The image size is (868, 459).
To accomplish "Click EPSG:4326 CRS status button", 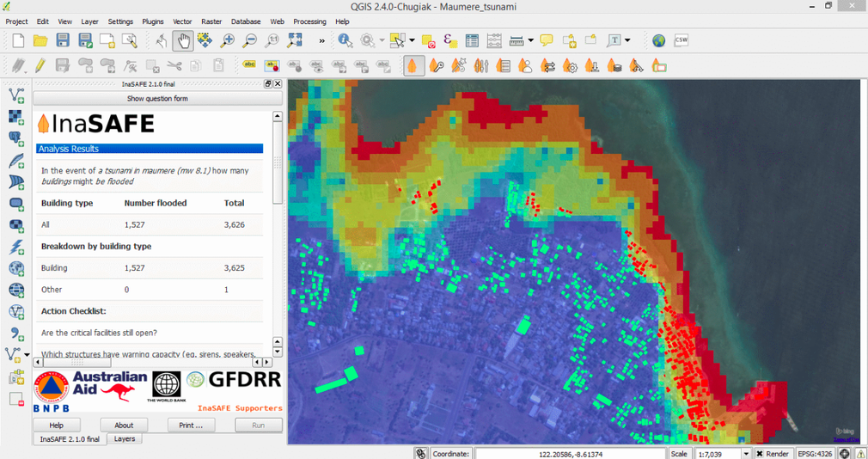I will (x=816, y=453).
